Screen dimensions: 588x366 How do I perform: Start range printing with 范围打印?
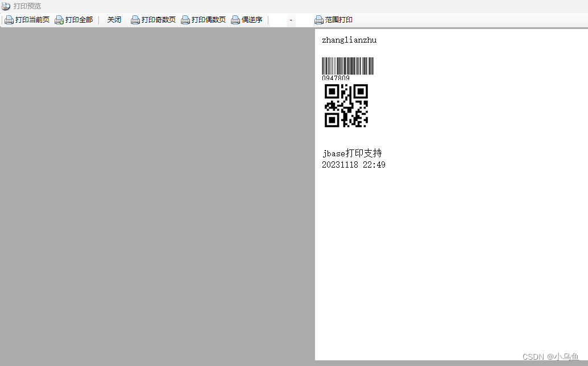pyautogui.click(x=333, y=20)
